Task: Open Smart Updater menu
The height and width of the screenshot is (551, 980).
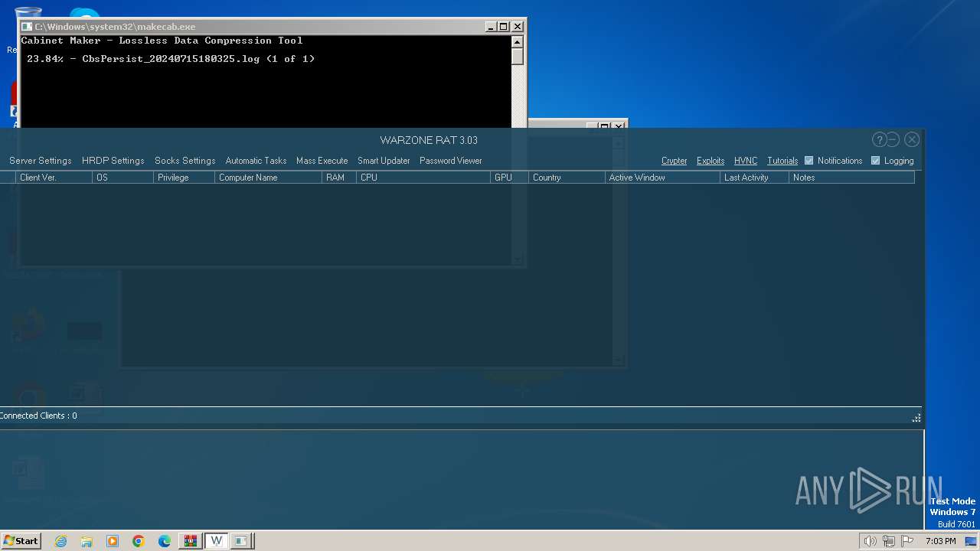Action: click(384, 161)
